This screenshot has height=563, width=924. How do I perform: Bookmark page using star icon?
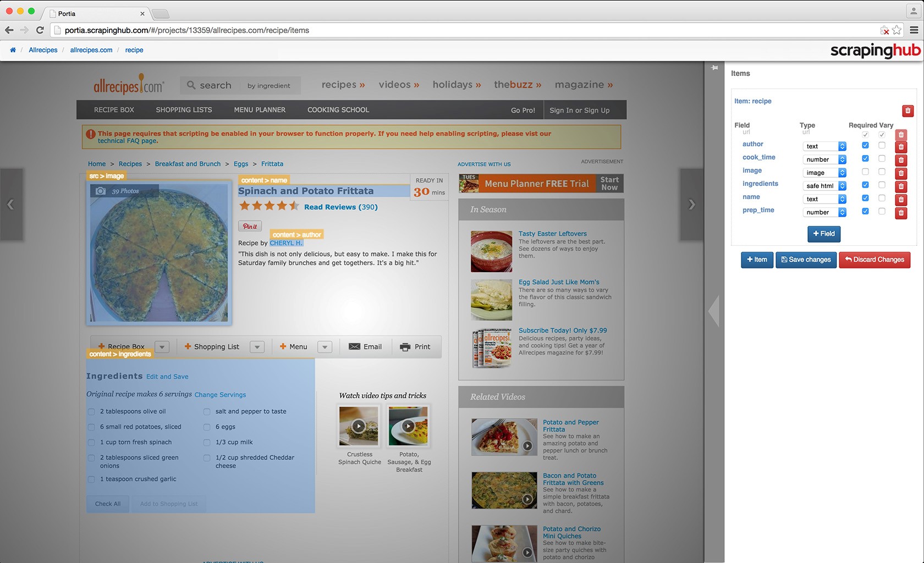[x=897, y=30]
